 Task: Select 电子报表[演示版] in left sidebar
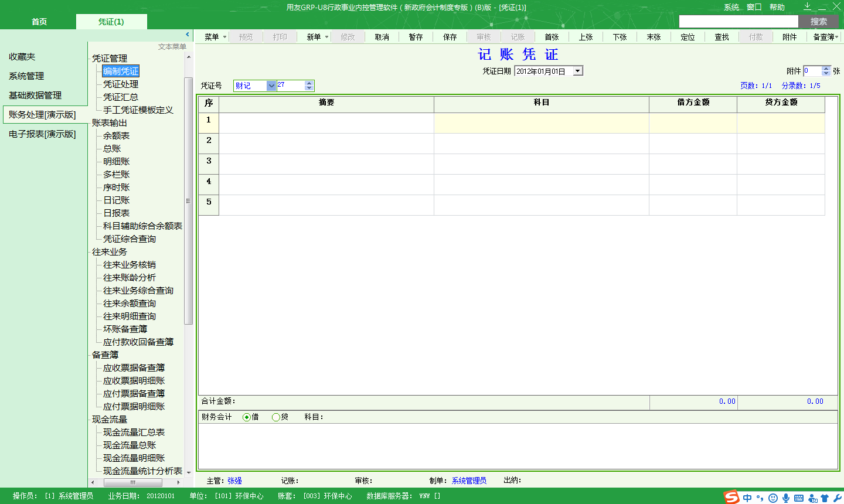(42, 134)
